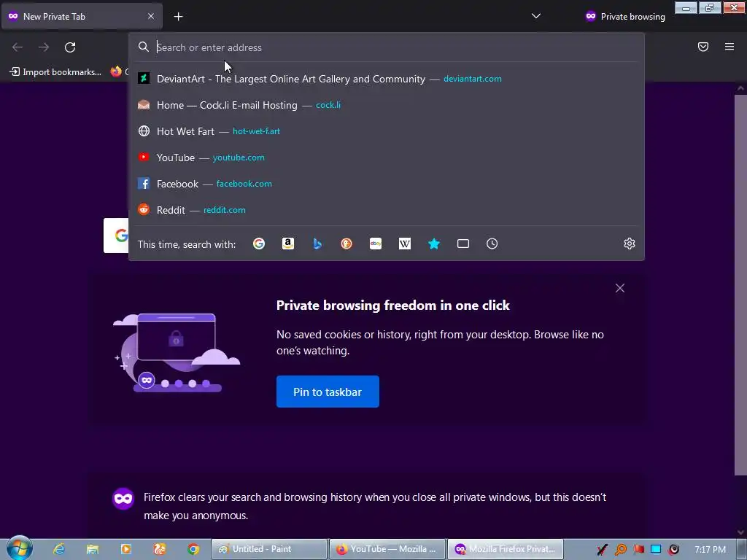Open the DeviantArt suggestion
The image size is (747, 560).
tap(387, 79)
